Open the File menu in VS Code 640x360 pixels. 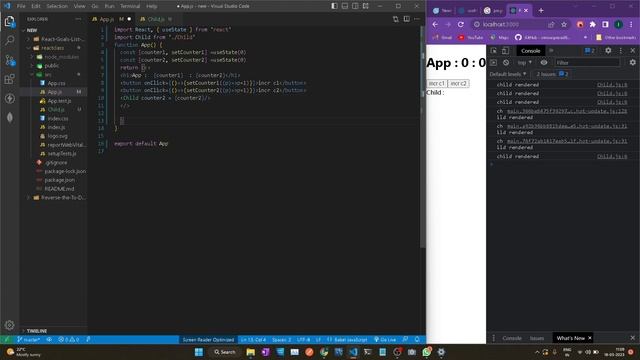pos(21,6)
